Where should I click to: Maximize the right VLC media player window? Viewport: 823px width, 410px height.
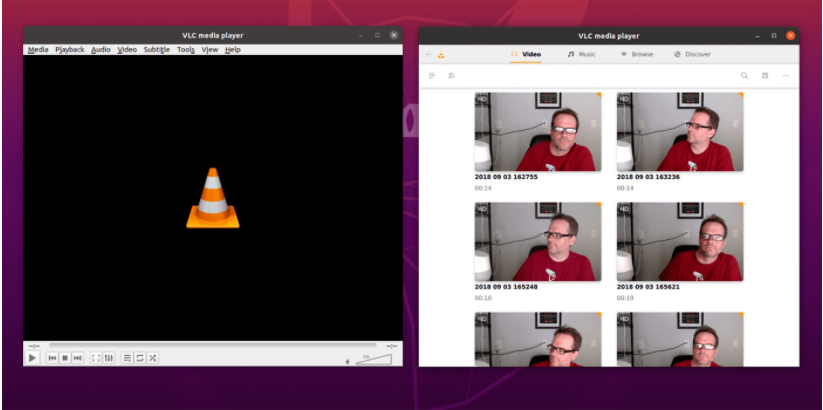[x=774, y=35]
